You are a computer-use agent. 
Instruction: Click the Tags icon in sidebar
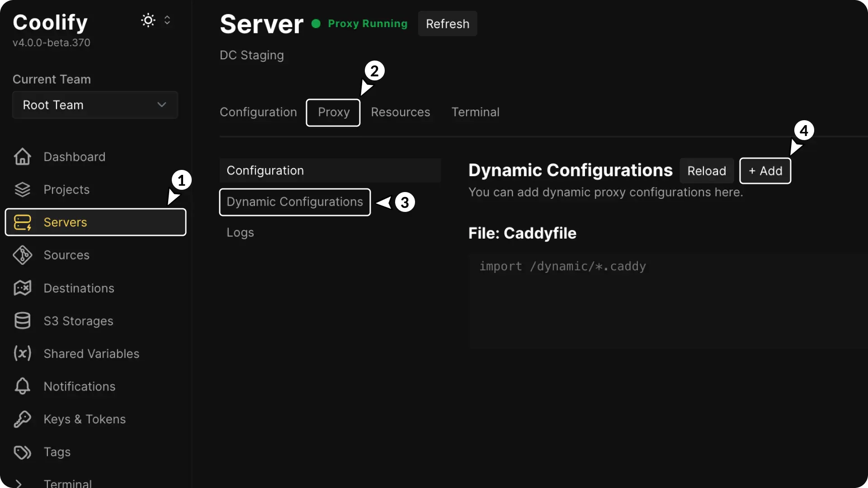click(22, 452)
